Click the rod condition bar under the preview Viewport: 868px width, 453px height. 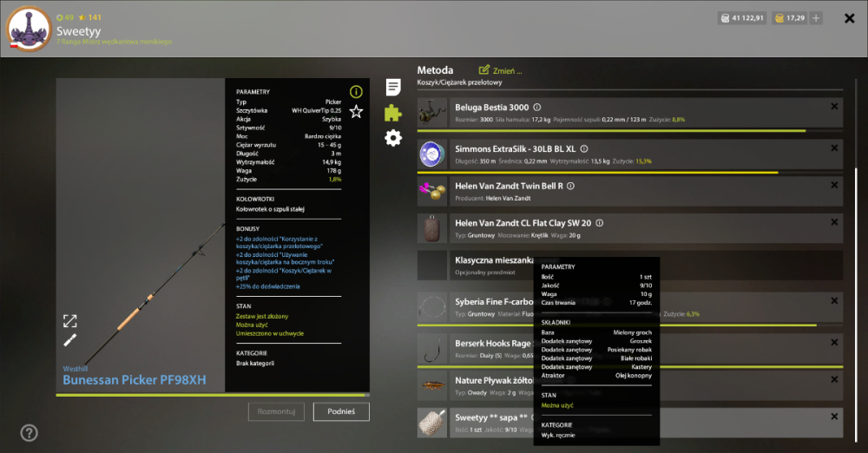tap(213, 395)
